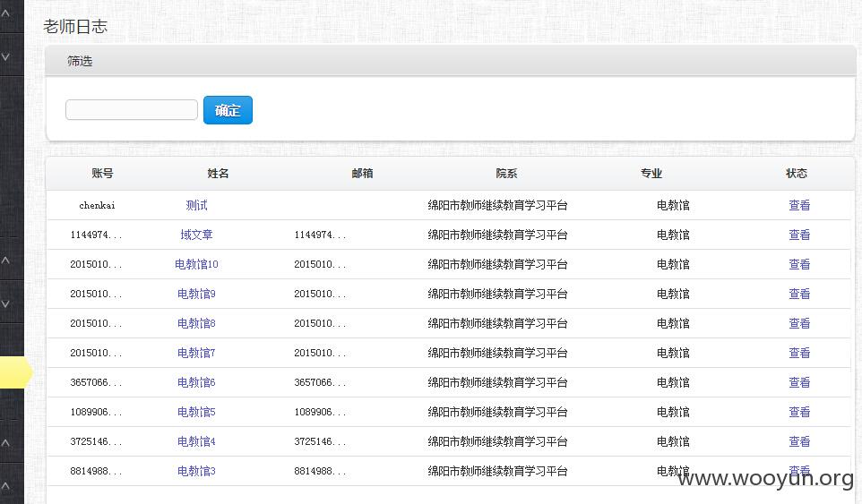Open the 电教馆3 name link
The height and width of the screenshot is (504, 862).
[196, 472]
